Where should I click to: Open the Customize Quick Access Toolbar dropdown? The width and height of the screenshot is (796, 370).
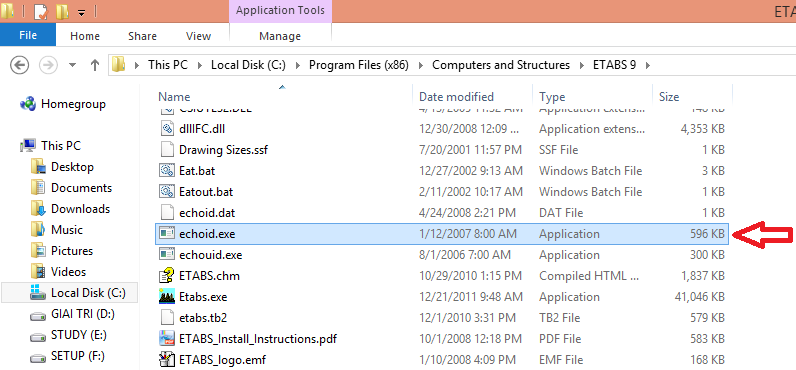click(x=81, y=13)
